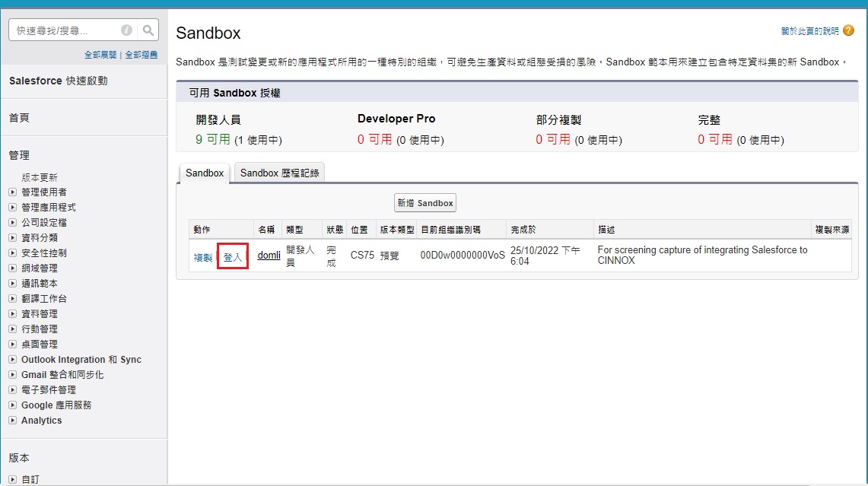Switch to the Sandbox 歷程記錄 tab

click(279, 173)
